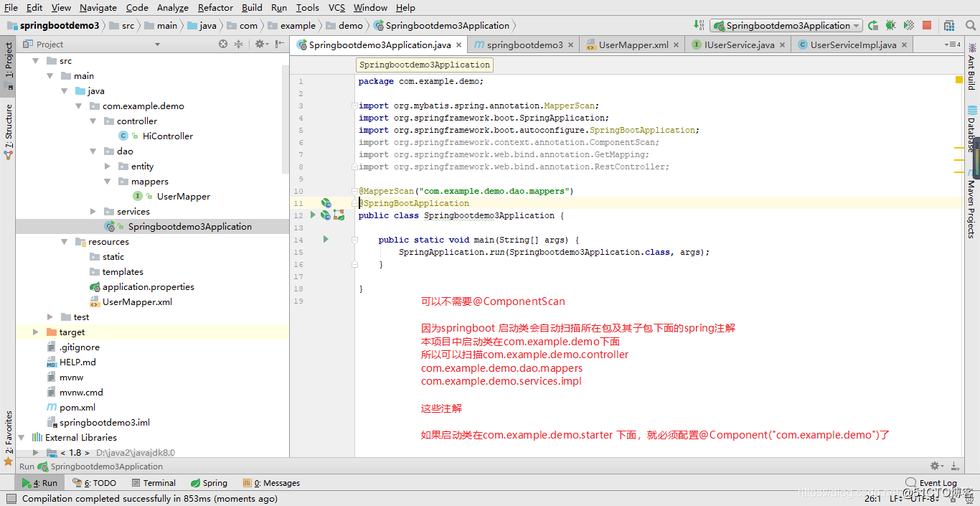Click yellow inspection indicator atop editor scrollbar
This screenshot has height=506, width=980.
pyautogui.click(x=959, y=80)
